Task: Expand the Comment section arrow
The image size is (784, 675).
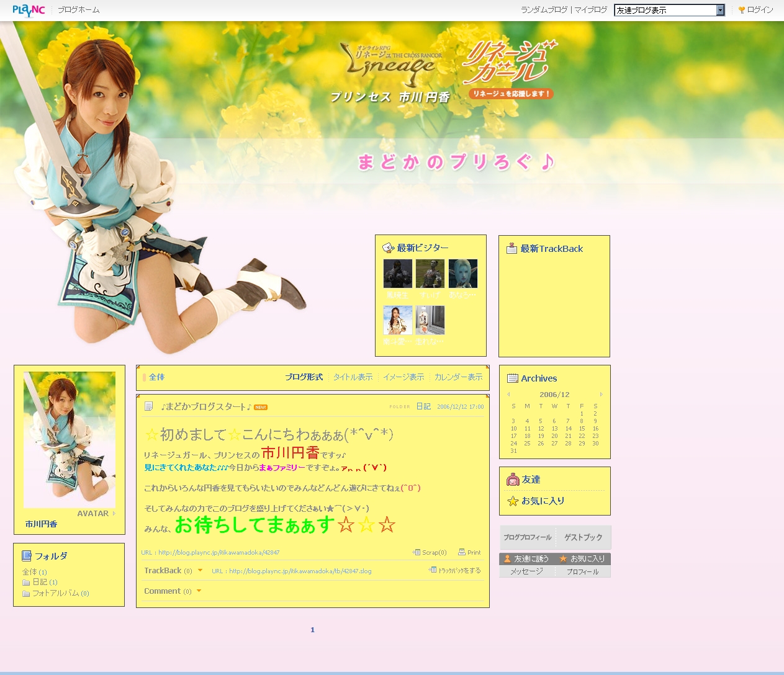Action: [x=199, y=591]
